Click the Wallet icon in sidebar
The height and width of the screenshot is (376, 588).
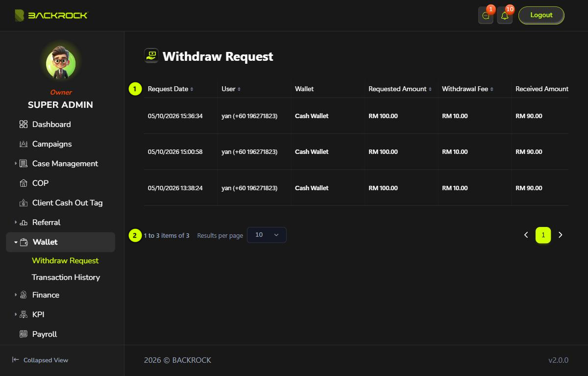[x=24, y=242]
